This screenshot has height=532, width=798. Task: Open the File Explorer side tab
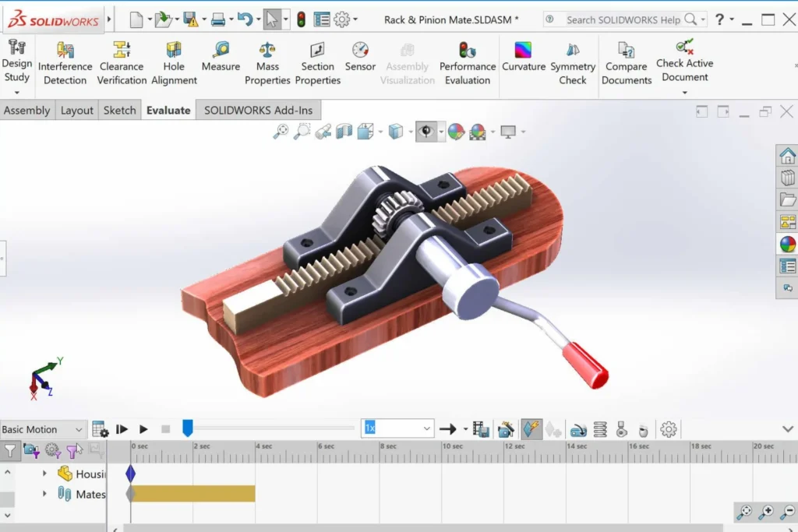(x=787, y=199)
